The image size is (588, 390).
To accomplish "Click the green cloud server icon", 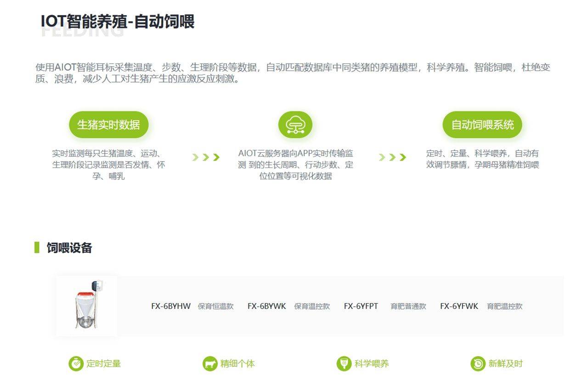I will pyautogui.click(x=295, y=125).
